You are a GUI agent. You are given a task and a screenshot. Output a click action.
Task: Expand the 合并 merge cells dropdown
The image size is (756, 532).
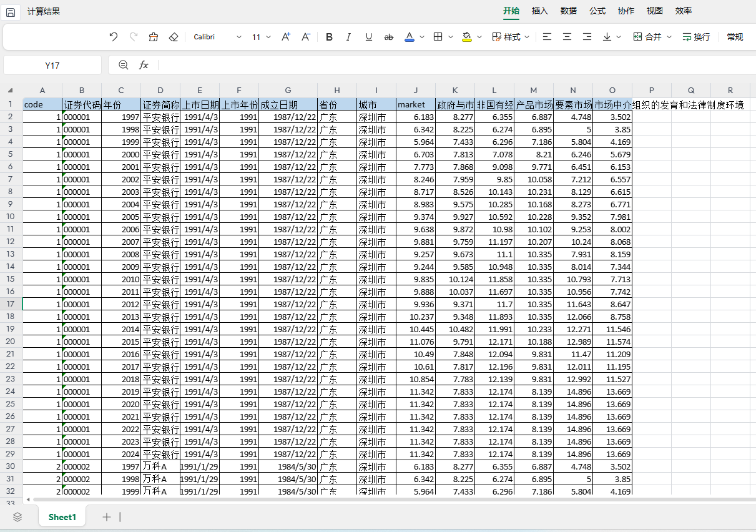669,37
